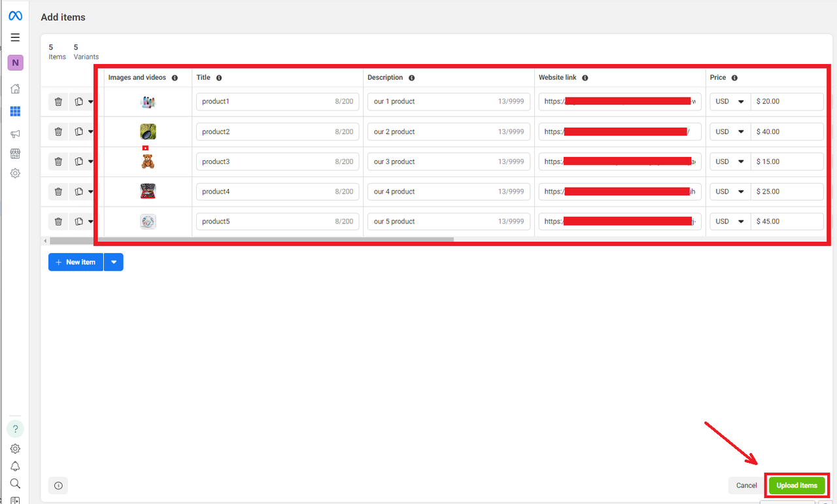Open the product3 teddy bear thumbnail
The width and height of the screenshot is (837, 504).
[x=148, y=161]
